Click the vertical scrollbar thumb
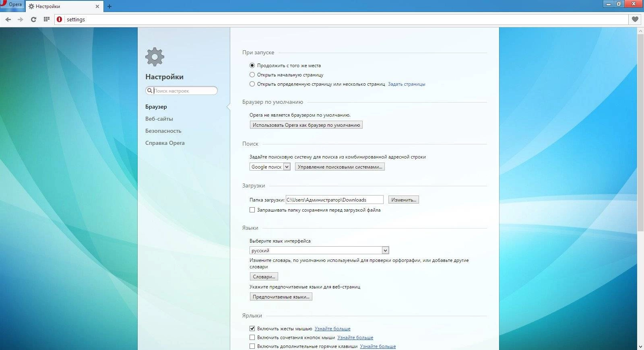This screenshot has height=350, width=644. [640, 133]
